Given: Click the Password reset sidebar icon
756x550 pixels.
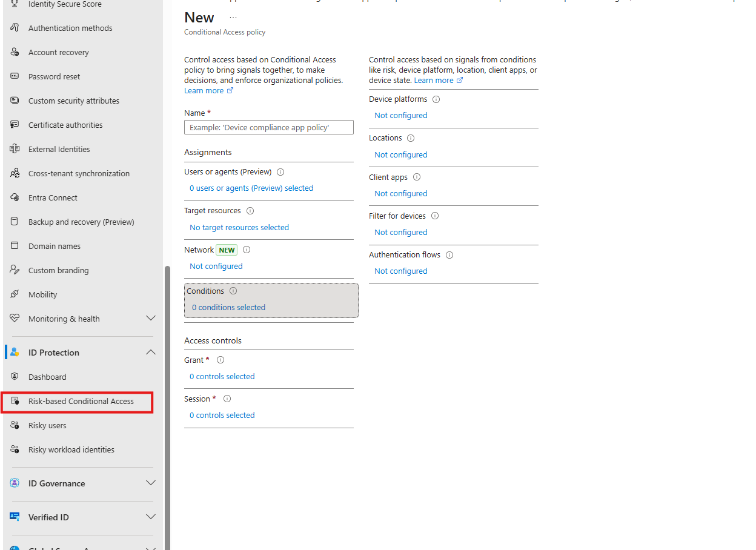Looking at the screenshot, I should (15, 76).
